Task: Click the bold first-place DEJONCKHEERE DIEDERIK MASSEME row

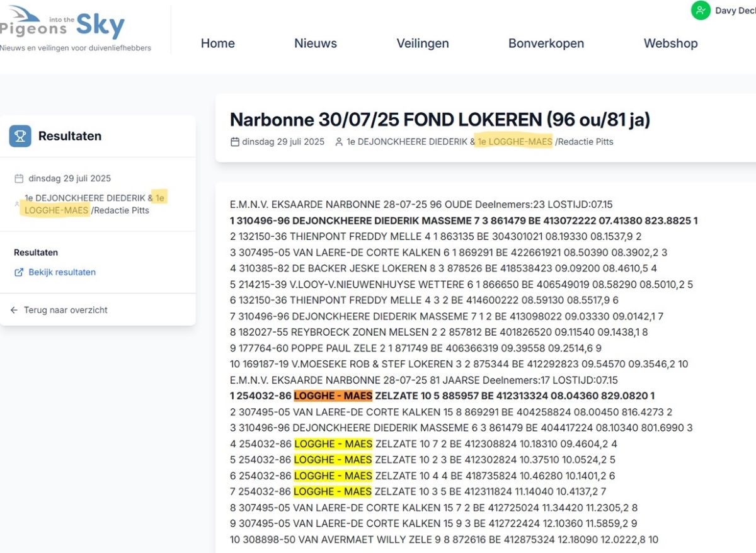Action: (464, 221)
